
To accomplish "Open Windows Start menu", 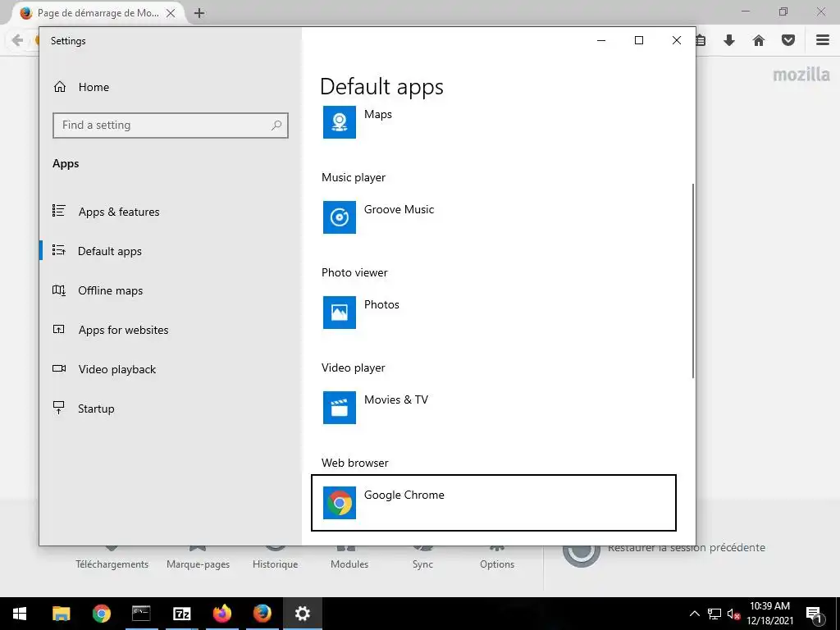I will [x=20, y=614].
